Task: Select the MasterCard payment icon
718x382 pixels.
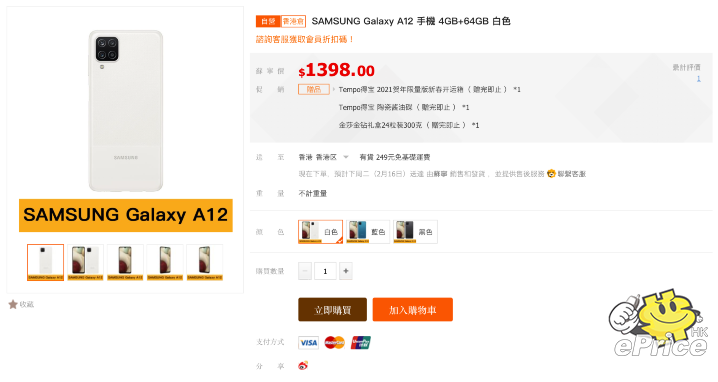Action: coord(334,343)
